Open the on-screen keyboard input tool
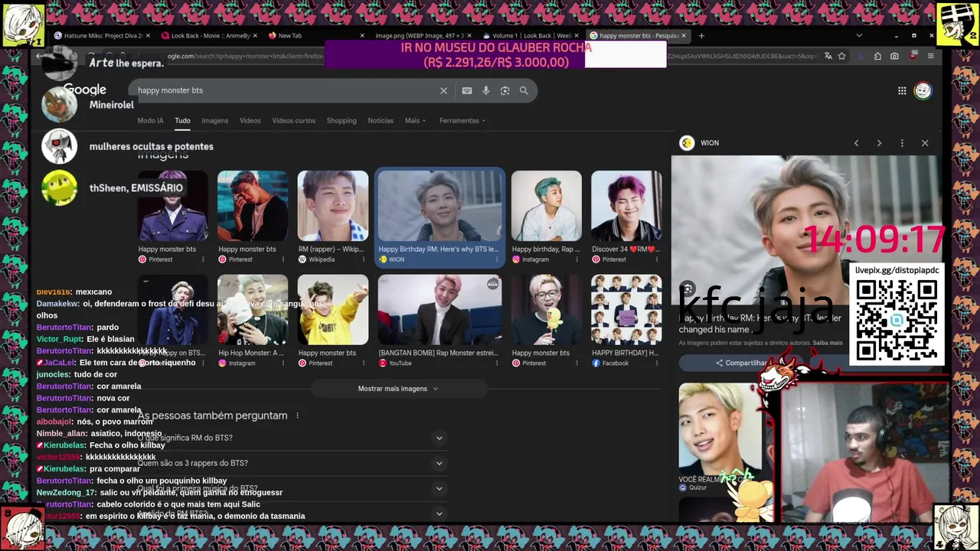 pos(467,90)
